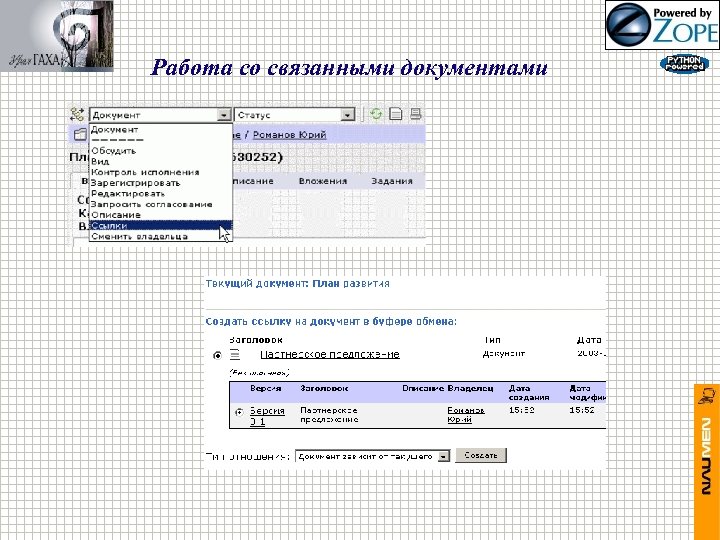Screen dimensions: 720x540
Task: Click the Заголовок header above the document list
Action: pos(255,340)
